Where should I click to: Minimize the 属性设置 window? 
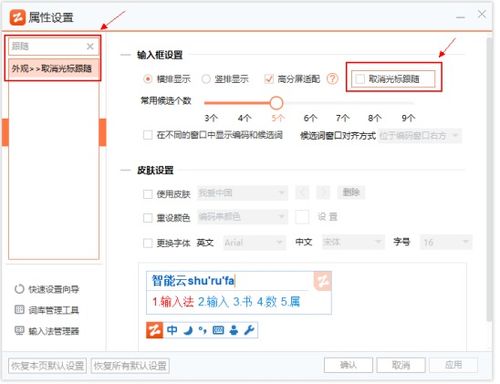(461, 16)
